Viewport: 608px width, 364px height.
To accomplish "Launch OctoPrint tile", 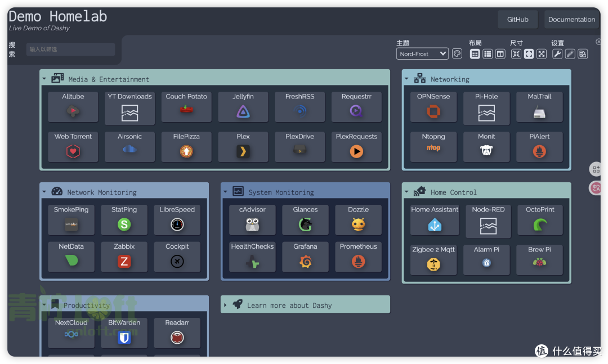I will (x=540, y=220).
